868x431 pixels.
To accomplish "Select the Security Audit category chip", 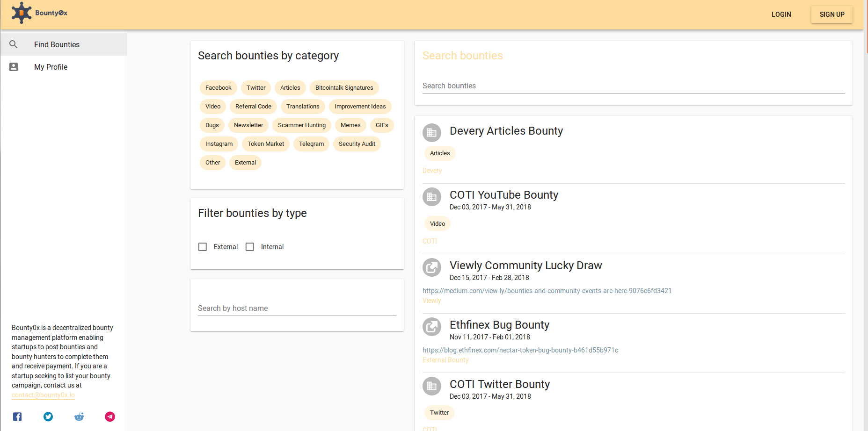I will (x=357, y=144).
